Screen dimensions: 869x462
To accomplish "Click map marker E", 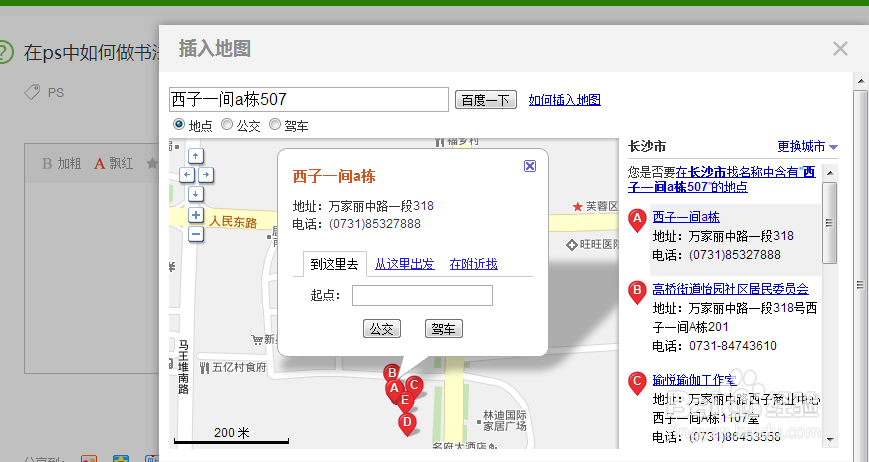I will 405,401.
